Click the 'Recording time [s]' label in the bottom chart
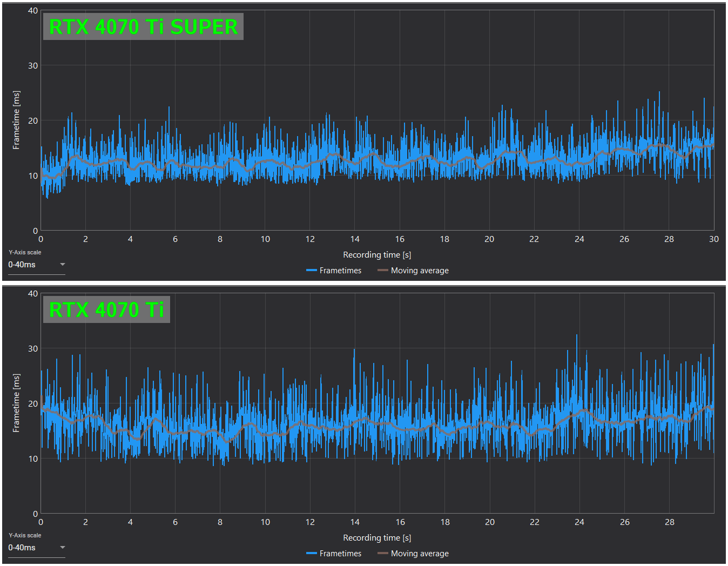 377,538
